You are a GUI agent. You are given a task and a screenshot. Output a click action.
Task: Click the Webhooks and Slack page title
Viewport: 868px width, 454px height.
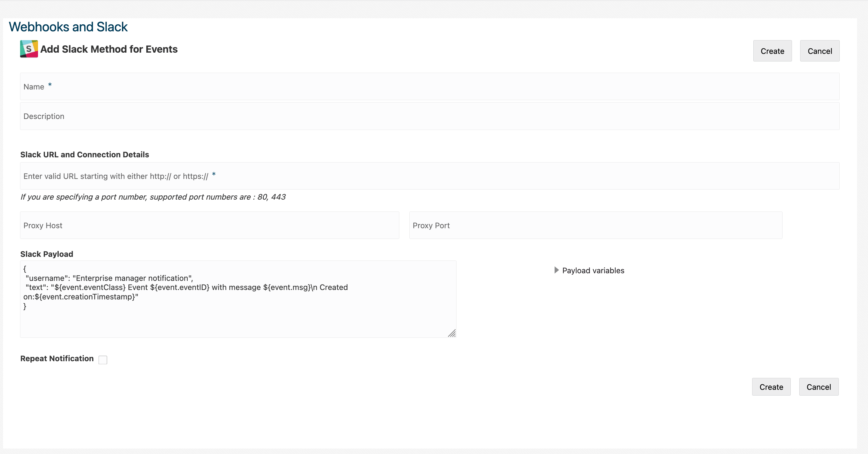click(68, 27)
